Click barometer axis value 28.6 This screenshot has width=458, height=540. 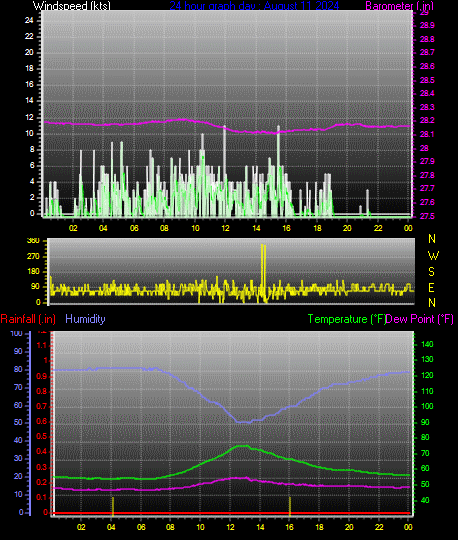click(x=427, y=66)
